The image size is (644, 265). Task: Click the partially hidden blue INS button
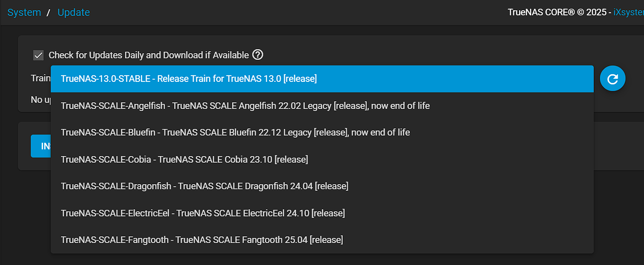[x=41, y=146]
